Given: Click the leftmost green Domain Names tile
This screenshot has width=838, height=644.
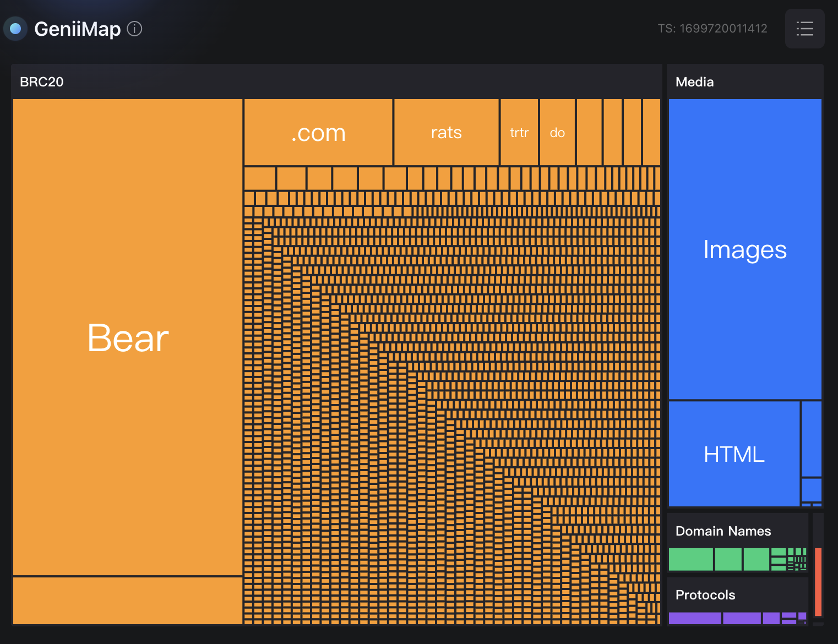Looking at the screenshot, I should point(690,559).
